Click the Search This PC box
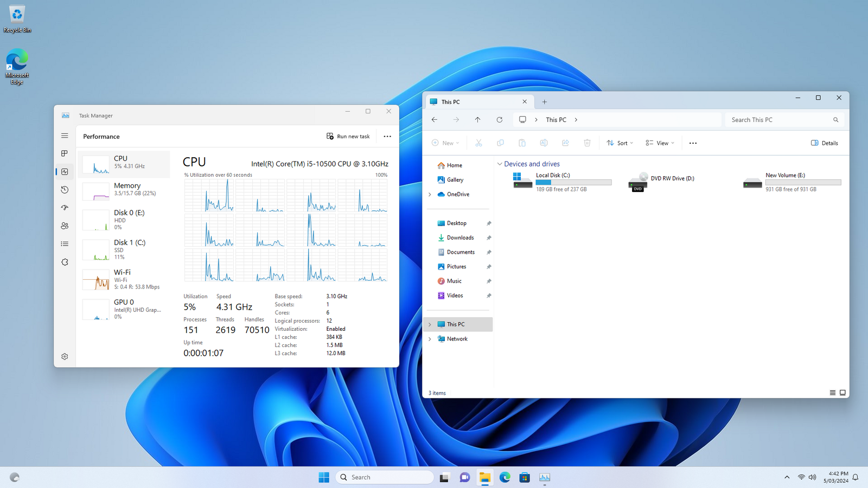 click(x=784, y=120)
